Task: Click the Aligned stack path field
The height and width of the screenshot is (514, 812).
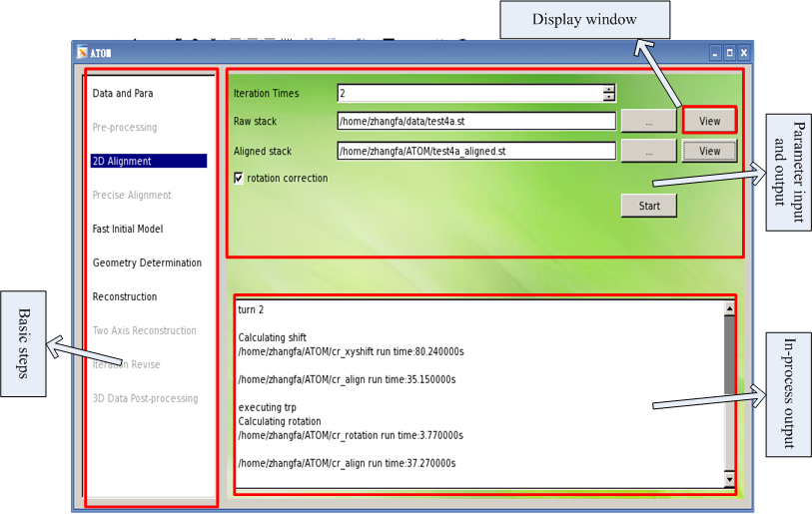Action: (x=475, y=152)
